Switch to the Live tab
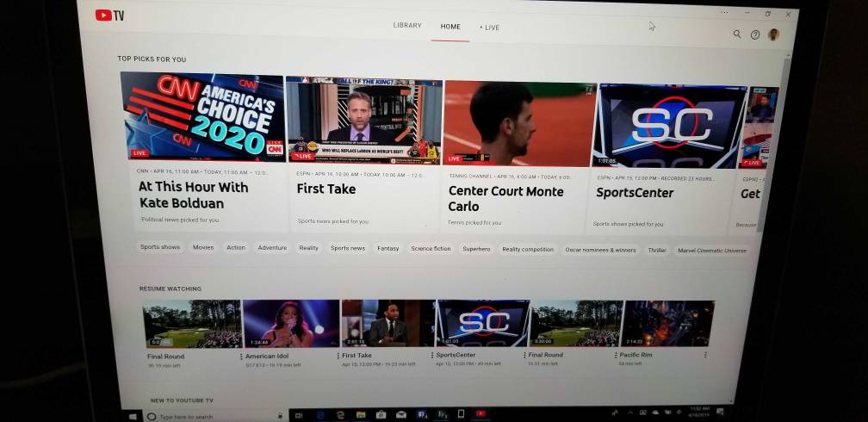The image size is (868, 422). tap(490, 28)
